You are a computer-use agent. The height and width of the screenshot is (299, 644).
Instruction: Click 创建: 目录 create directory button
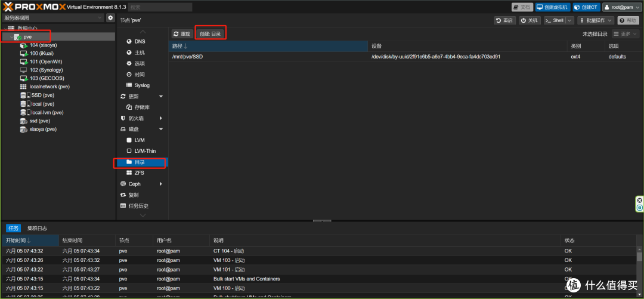tap(210, 34)
